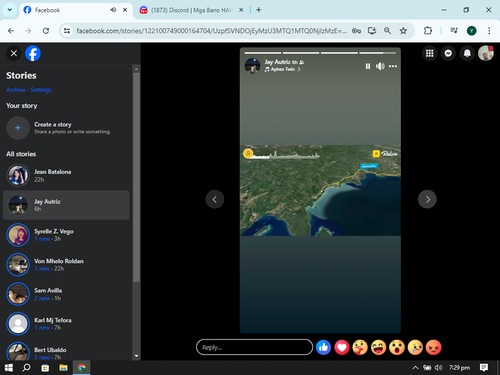Show hidden system tray icons
The image size is (500, 375).
(415, 368)
